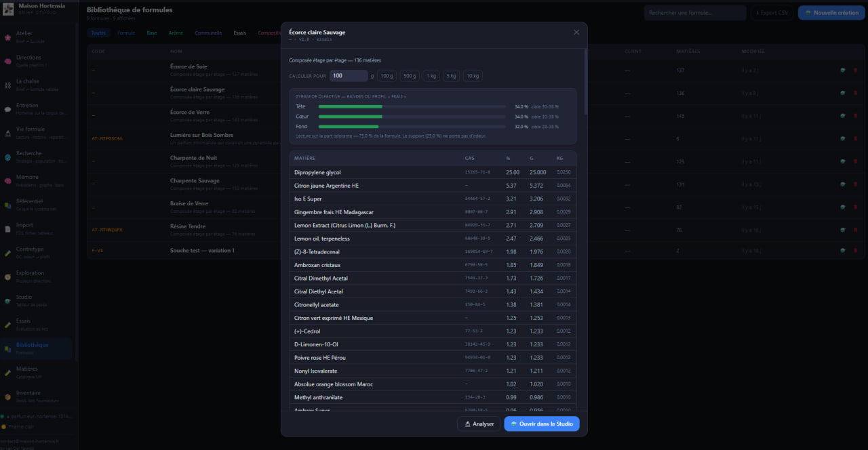Open La chaîne in the sidebar
Image resolution: width=868 pixels, height=450 pixels.
pos(37,85)
